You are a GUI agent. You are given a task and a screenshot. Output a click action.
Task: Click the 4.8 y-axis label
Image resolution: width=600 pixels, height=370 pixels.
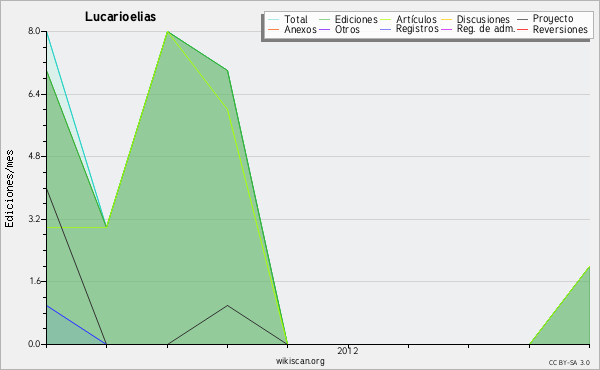pyautogui.click(x=34, y=156)
